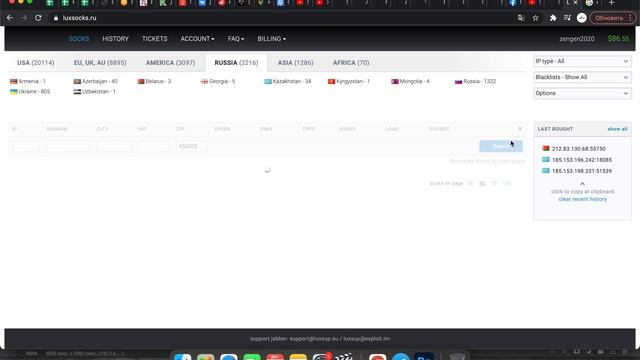The height and width of the screenshot is (360, 640).
Task: Open the Options dropdown
Action: point(582,93)
